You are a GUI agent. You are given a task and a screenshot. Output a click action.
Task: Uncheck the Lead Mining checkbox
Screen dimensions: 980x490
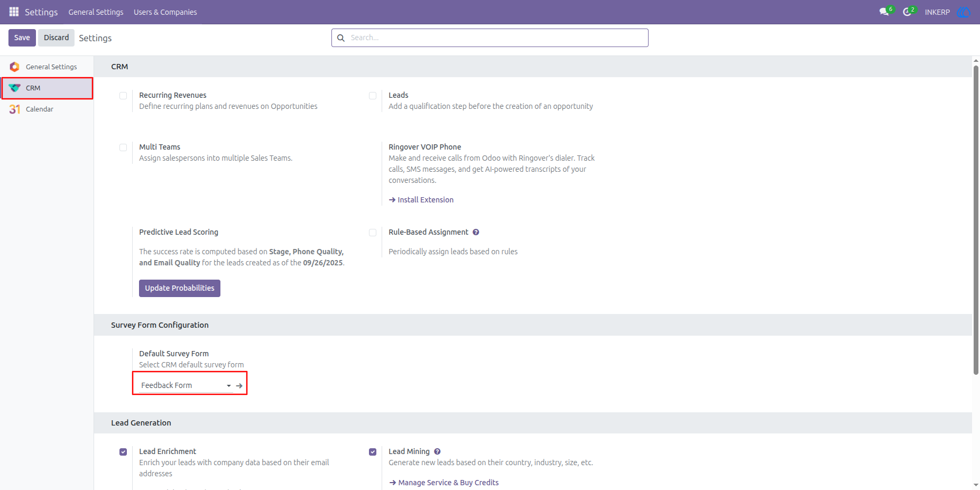pos(373,452)
